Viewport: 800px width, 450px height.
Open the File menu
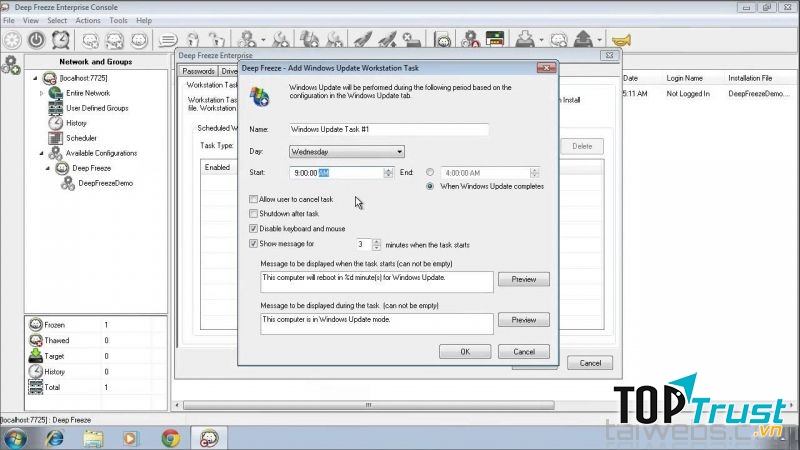(x=9, y=20)
